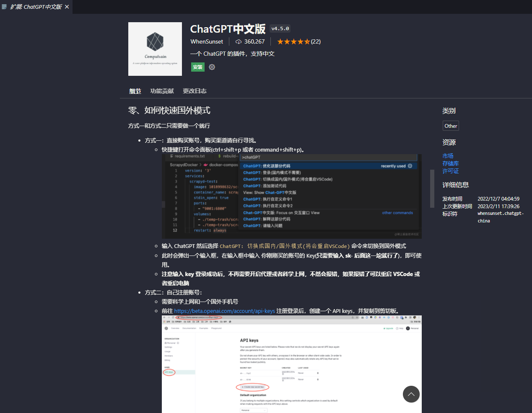Click the ChatGPT中文版 extension title
The height and width of the screenshot is (413, 532).
[x=228, y=29]
